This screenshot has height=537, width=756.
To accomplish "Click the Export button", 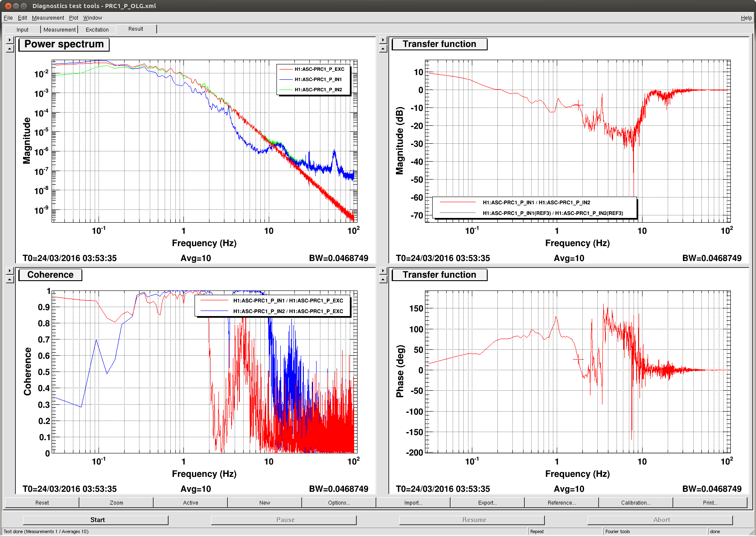I will click(x=487, y=502).
